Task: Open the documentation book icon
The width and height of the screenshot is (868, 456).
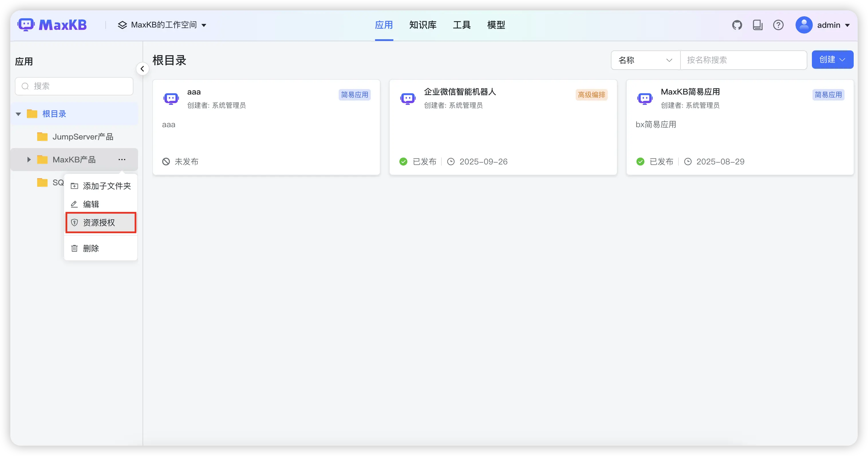Action: [x=757, y=25]
